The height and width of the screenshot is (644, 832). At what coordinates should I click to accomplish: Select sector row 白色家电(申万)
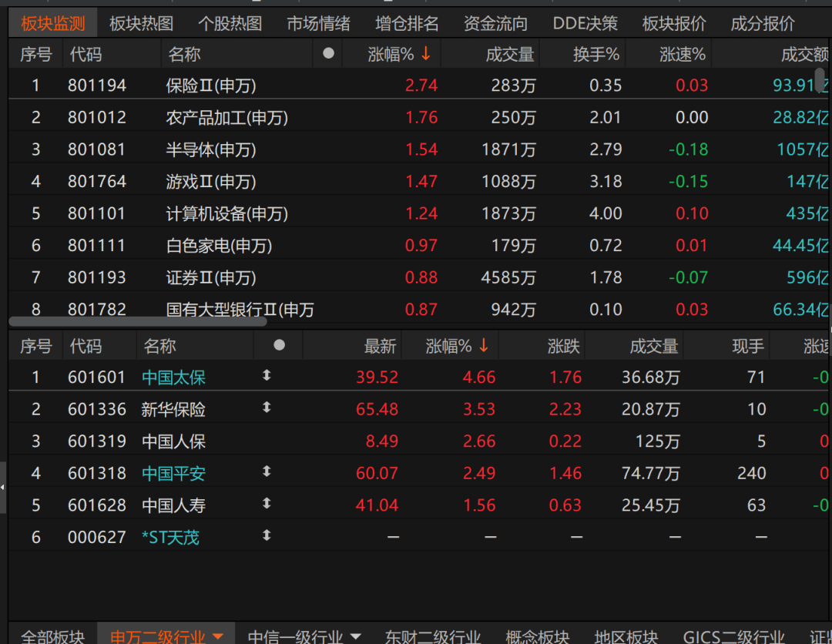(x=418, y=245)
